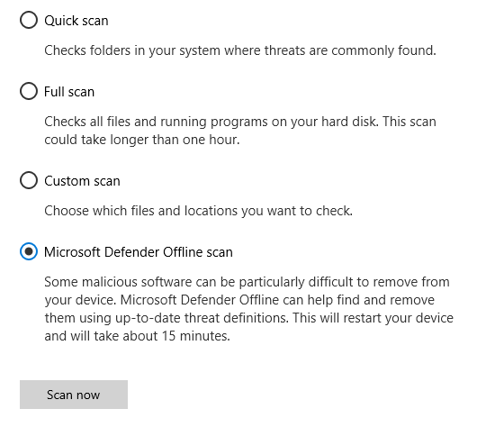Screen dimensions: 504x427
Task: Start scanning with the Scan now button
Action: point(74,395)
